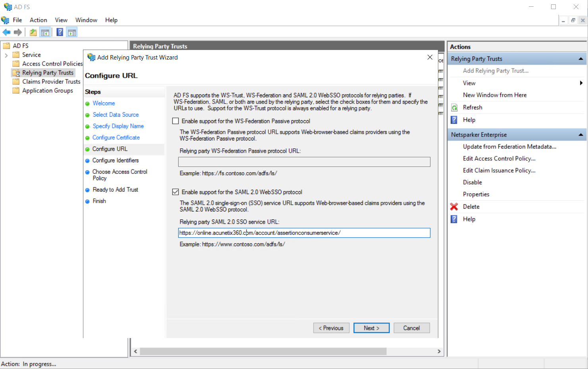The width and height of the screenshot is (588, 369).
Task: Collapse the Netsparker Enterprise actions section
Action: pyautogui.click(x=581, y=135)
